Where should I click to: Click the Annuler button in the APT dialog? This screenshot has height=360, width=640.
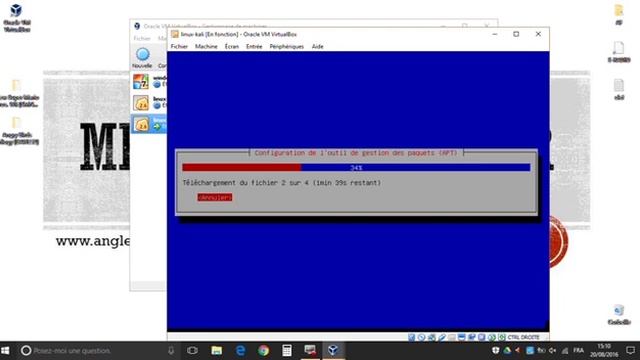[215, 197]
